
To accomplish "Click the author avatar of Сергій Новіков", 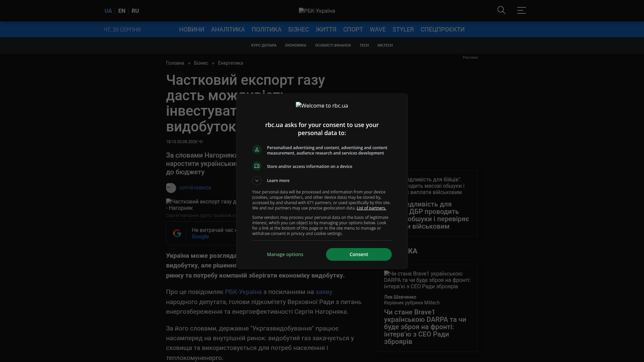I will pyautogui.click(x=171, y=188).
